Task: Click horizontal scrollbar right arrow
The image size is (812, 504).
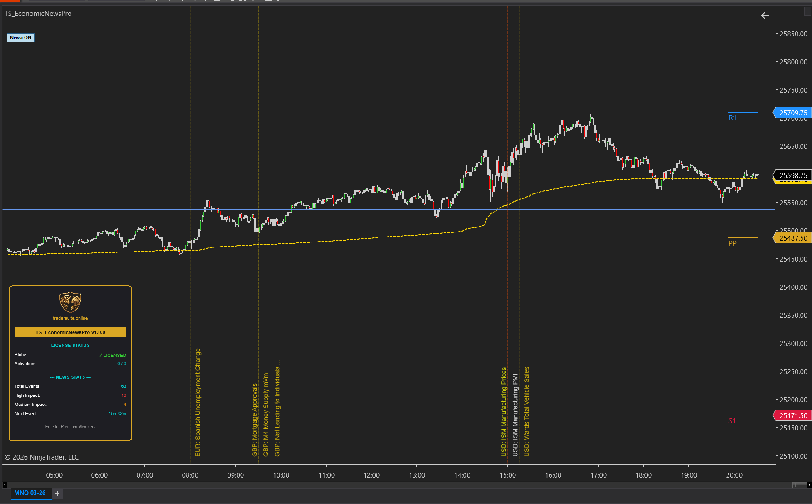Action: 809,485
